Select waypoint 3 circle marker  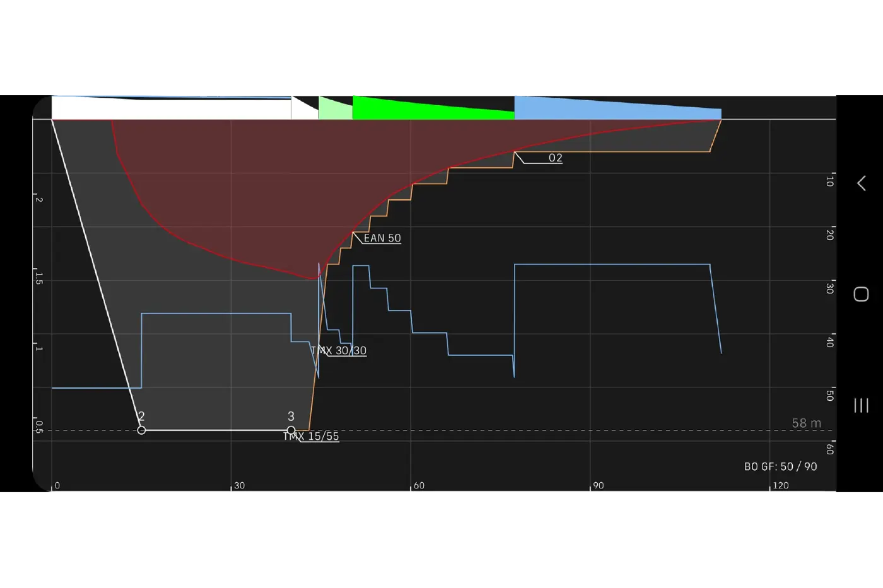291,430
